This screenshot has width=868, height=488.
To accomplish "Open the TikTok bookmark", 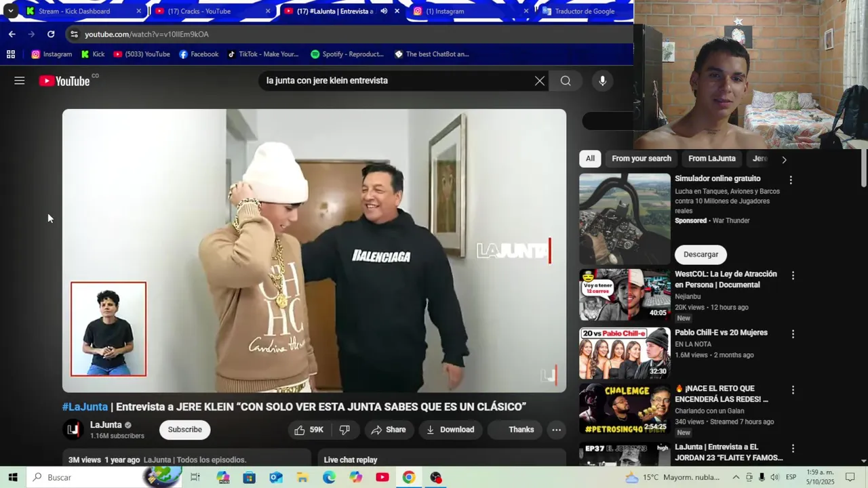I will [263, 54].
